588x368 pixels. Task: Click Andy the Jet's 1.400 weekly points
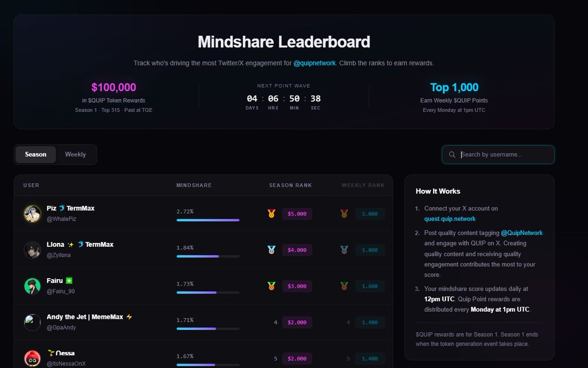[370, 322]
